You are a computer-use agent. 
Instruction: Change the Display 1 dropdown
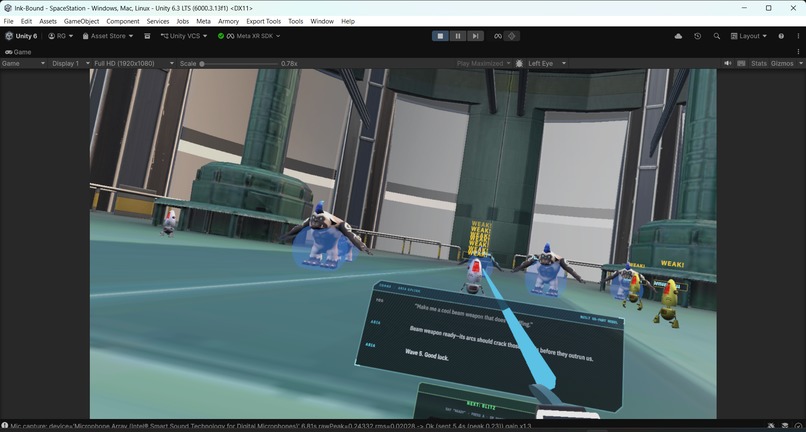pos(69,63)
